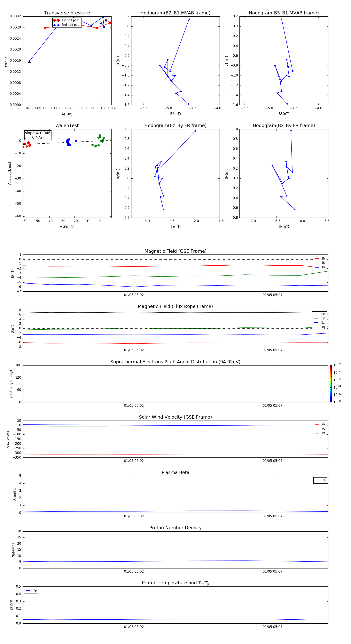Click the 'B2(nT)' x-axis label
Viewport: 351px width, 644px height.
[175, 114]
